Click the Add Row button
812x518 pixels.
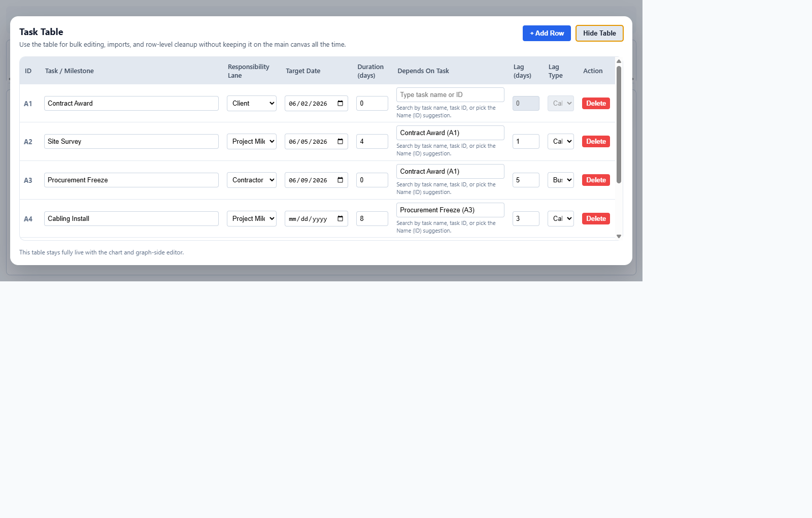(547, 33)
